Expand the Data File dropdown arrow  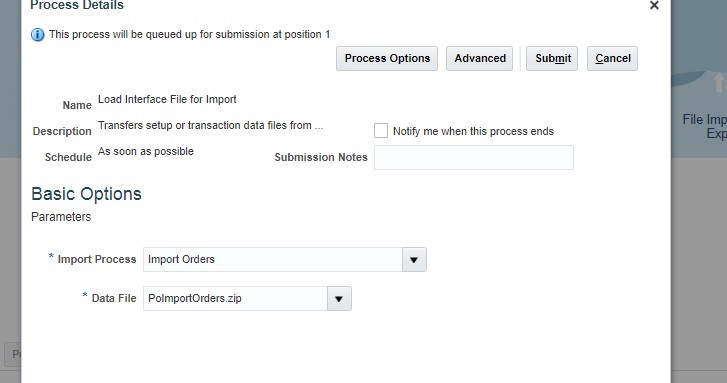coord(339,299)
